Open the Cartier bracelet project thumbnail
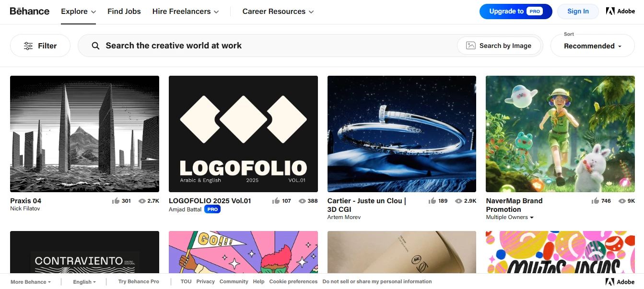This screenshot has width=644, height=289. [x=402, y=134]
